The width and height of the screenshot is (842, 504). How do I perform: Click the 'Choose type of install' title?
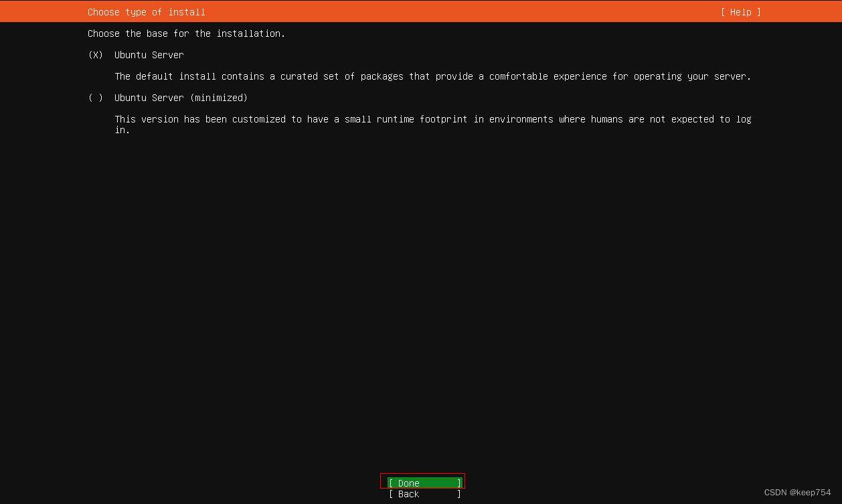pos(147,12)
